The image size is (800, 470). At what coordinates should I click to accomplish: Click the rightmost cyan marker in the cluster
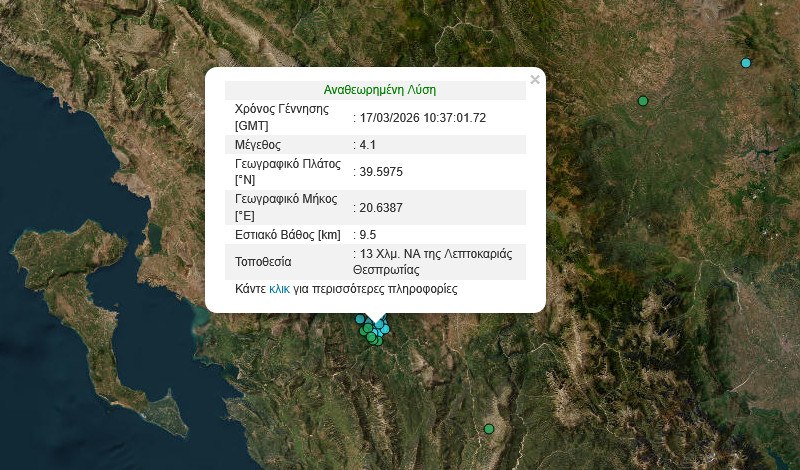(x=385, y=329)
